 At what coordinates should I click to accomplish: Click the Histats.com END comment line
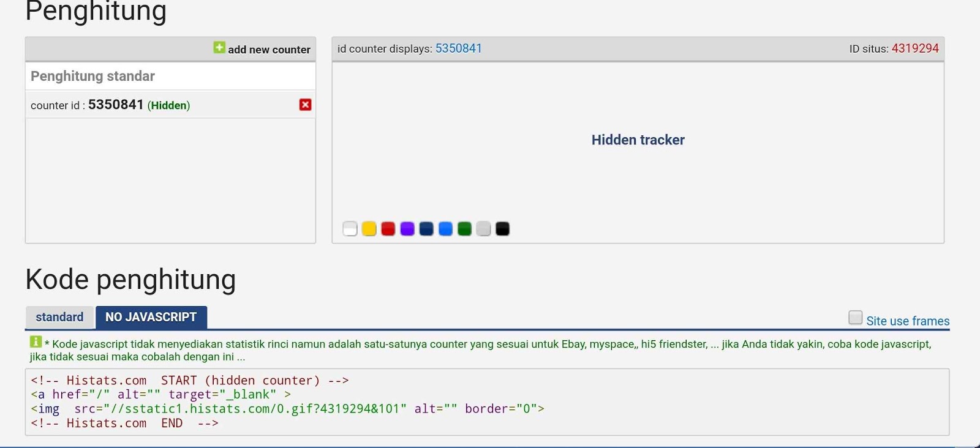124,423
